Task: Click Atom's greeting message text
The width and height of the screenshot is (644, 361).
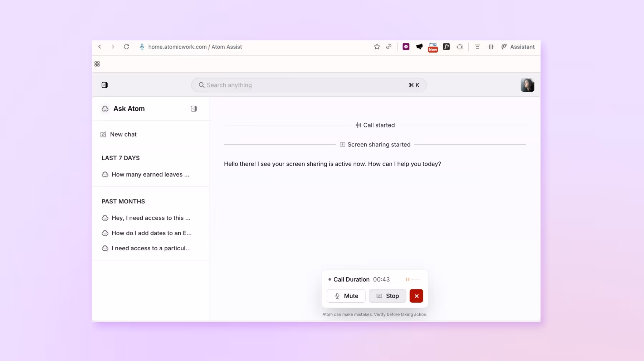Action: (x=332, y=164)
